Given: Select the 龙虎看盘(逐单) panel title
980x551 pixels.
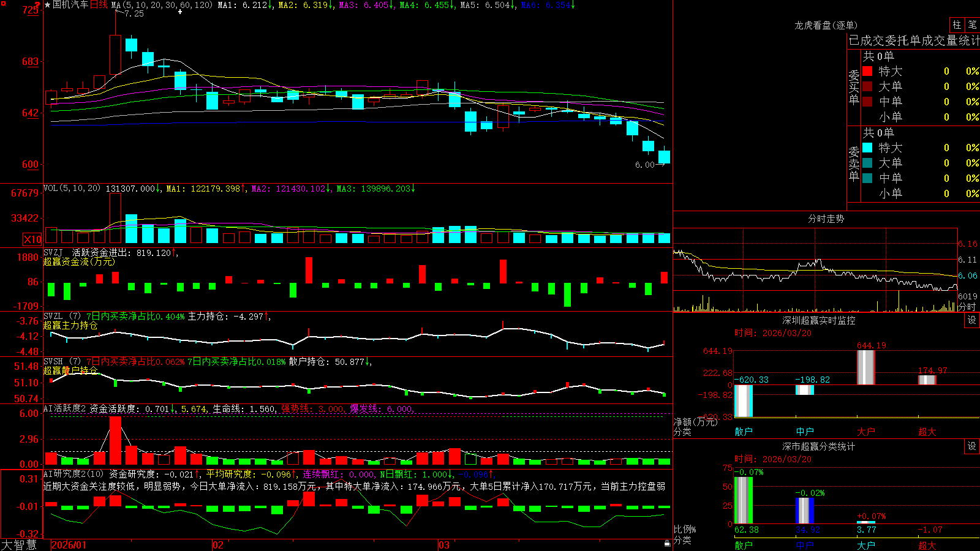Looking at the screenshot, I should click(x=826, y=25).
